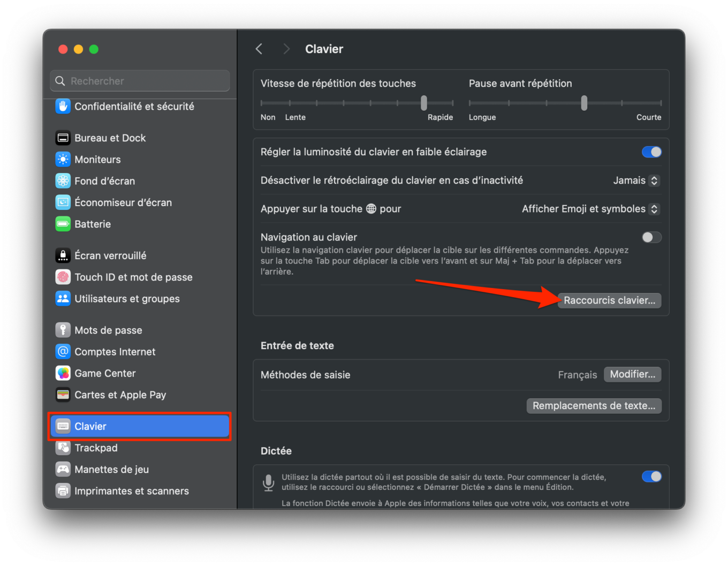This screenshot has width=728, height=566.
Task: Select Économiseur d'écran in sidebar
Action: click(140, 202)
